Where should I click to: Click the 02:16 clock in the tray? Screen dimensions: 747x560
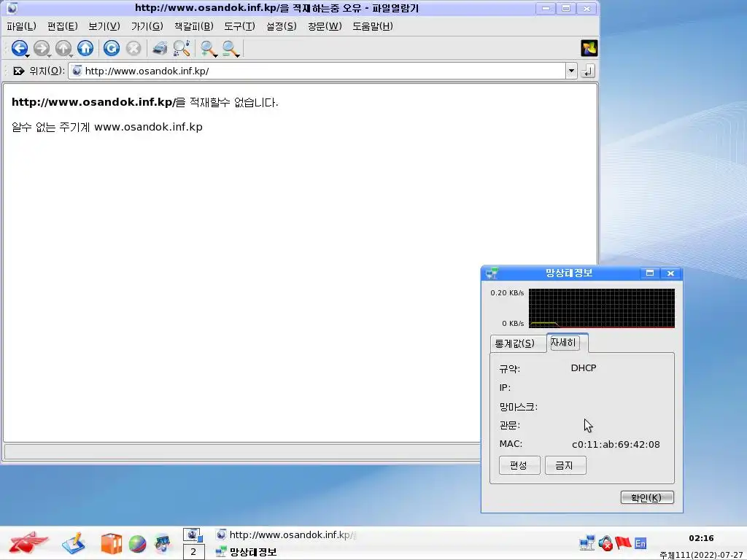(701, 538)
